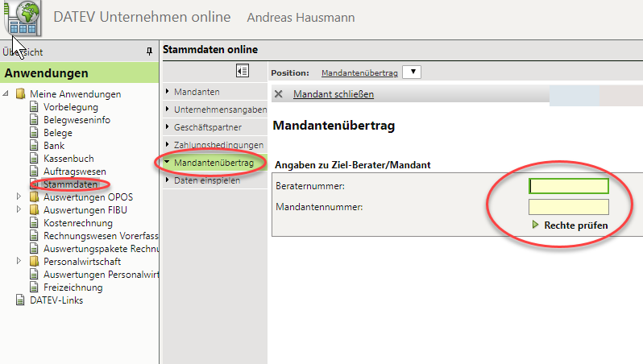Click the Rechte prüfen button
The height and width of the screenshot is (364, 643).
576,225
